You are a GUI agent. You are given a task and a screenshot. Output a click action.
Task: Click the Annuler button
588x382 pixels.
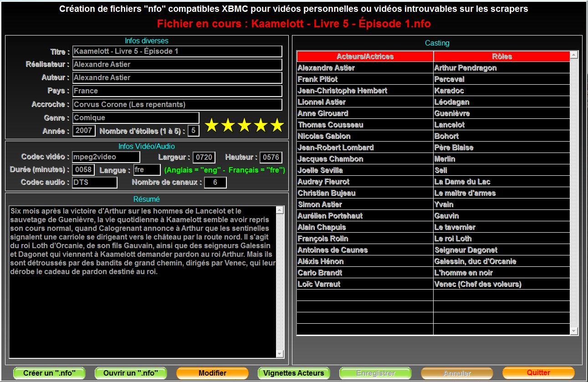coord(457,373)
